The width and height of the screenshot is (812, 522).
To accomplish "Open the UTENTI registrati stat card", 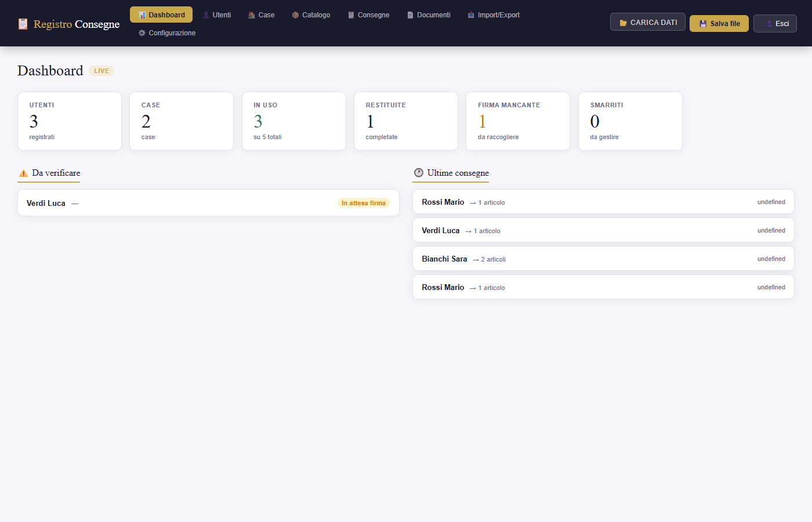I will (x=70, y=121).
